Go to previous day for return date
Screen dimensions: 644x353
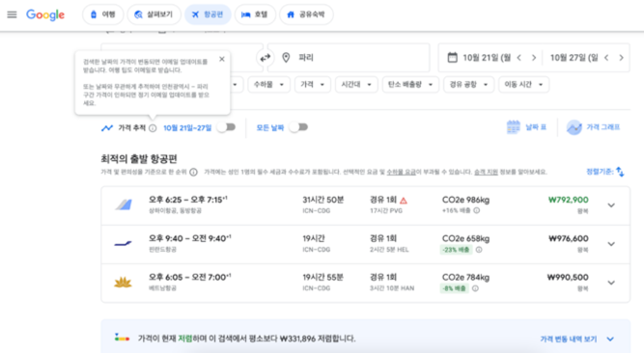tap(606, 58)
